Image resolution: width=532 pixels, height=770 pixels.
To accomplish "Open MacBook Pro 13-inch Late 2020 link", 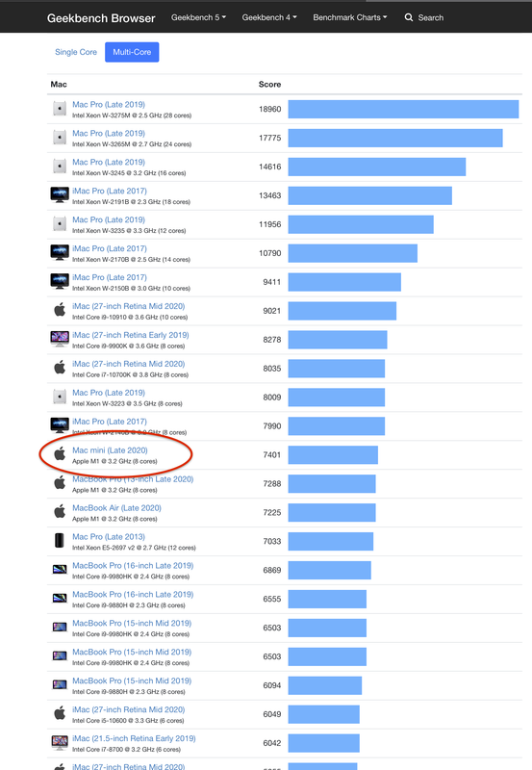I will point(133,479).
